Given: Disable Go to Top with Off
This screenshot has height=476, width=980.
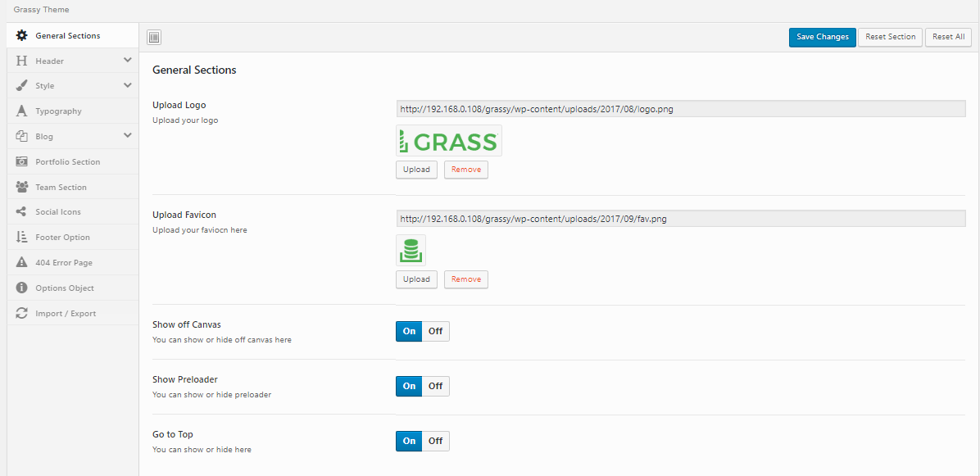Looking at the screenshot, I should 436,441.
